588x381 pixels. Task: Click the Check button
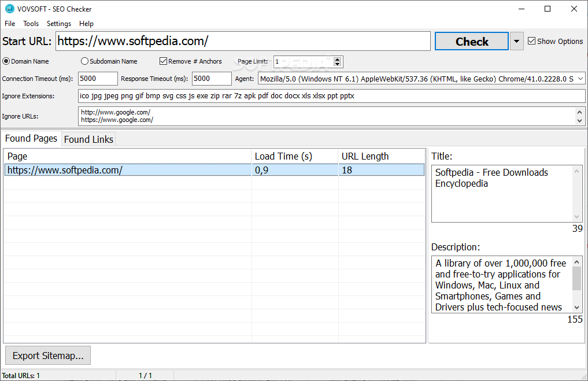(x=472, y=41)
